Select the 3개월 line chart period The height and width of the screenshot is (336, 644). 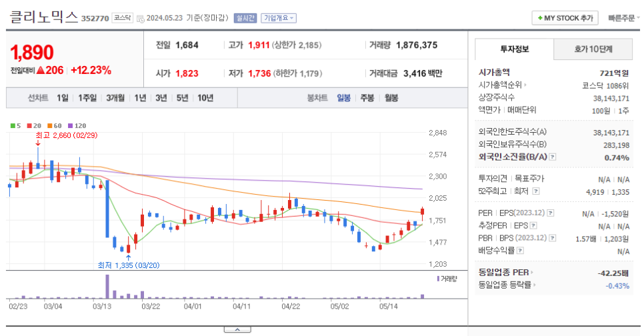[115, 98]
